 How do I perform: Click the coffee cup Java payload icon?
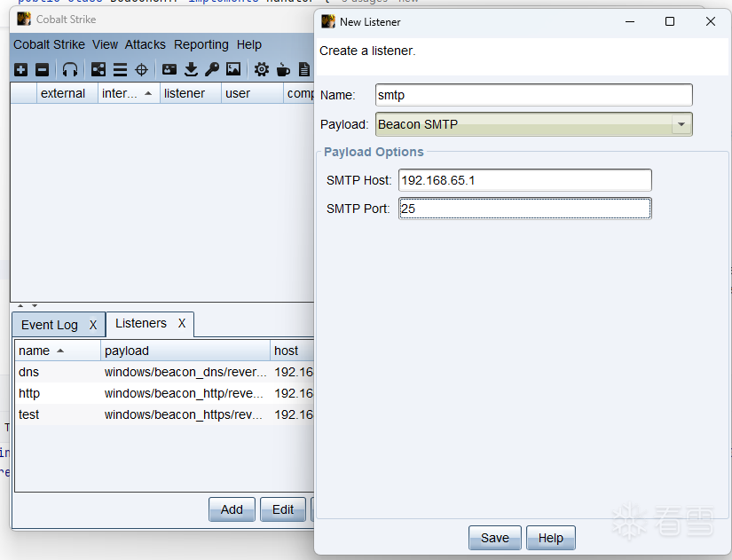[x=283, y=69]
